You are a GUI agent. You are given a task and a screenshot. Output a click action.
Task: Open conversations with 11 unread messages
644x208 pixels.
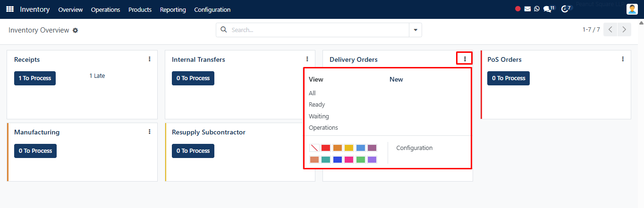pos(549,8)
